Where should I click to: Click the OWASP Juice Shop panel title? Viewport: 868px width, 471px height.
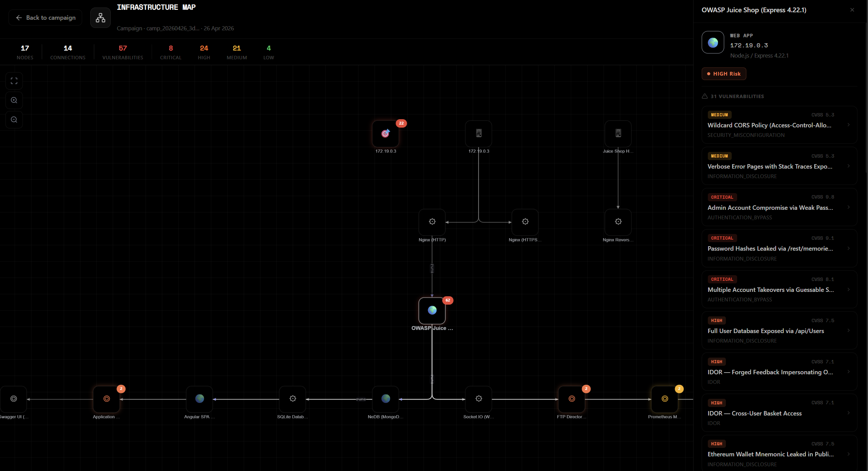(754, 10)
